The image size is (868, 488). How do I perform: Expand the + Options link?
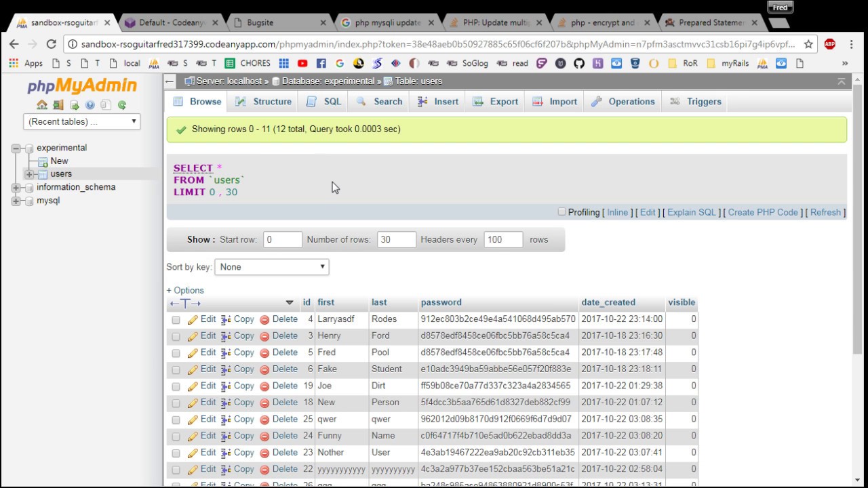coord(185,290)
